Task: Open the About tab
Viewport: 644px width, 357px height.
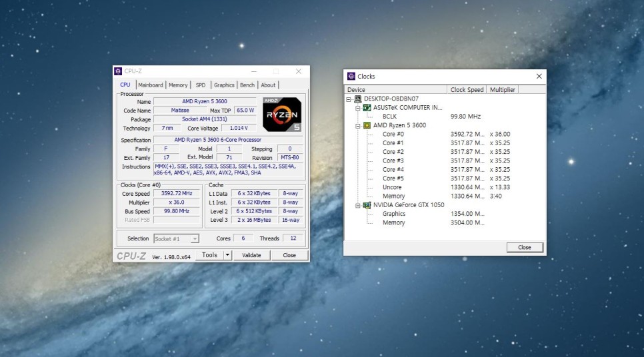Action: 268,85
